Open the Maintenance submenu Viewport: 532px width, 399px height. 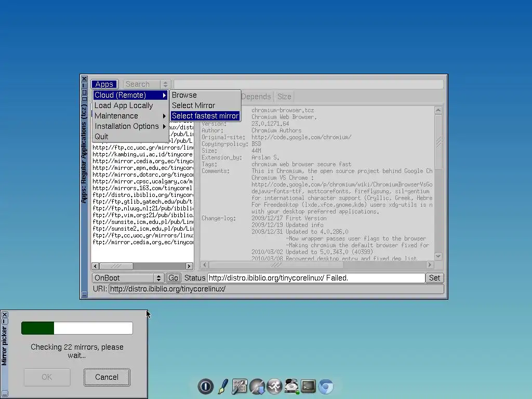click(x=130, y=116)
